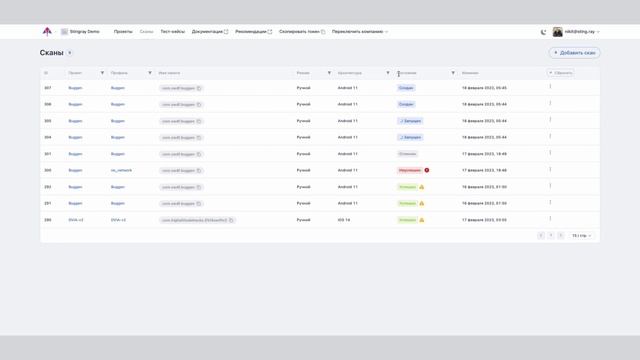Go to the next results page
This screenshot has width=640, height=360.
[x=560, y=236]
